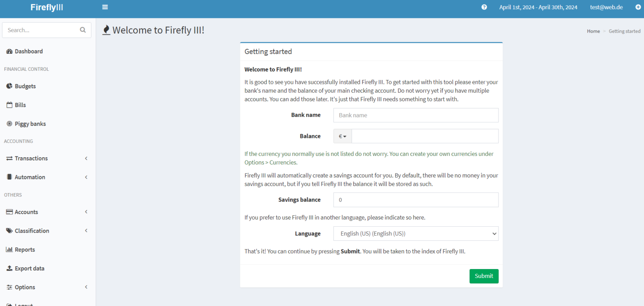
Task: Toggle the sidebar with the hamburger icon
Action: click(x=105, y=7)
